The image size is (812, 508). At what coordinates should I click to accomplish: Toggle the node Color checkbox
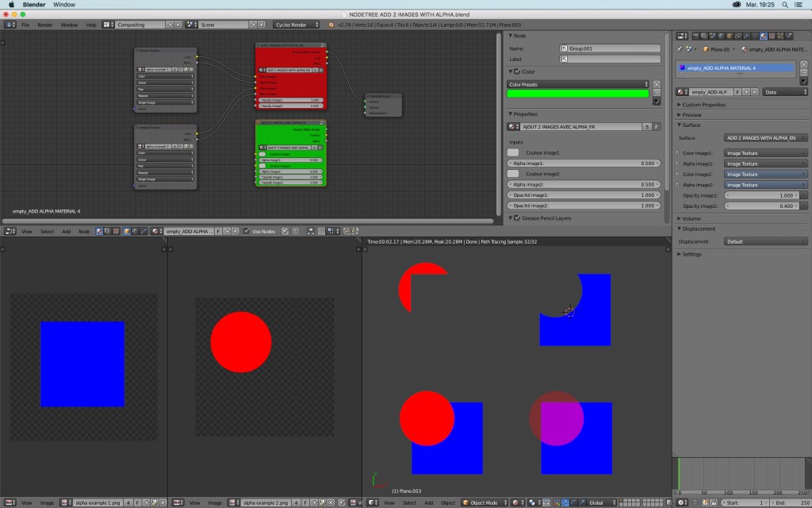point(517,71)
